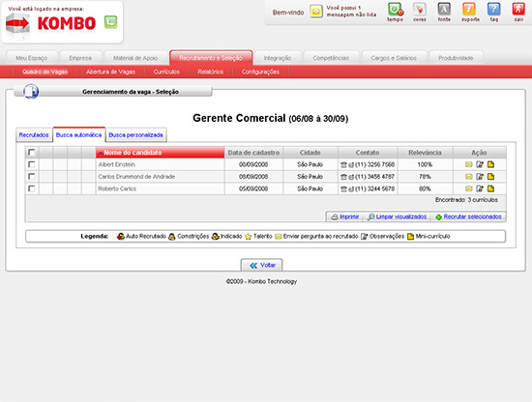View mini-currículo for Roberto Carlos
This screenshot has height=402, width=532.
(x=490, y=188)
